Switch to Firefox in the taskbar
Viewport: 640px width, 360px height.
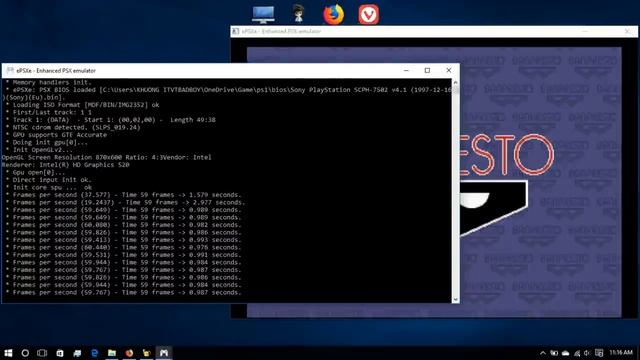point(129,353)
